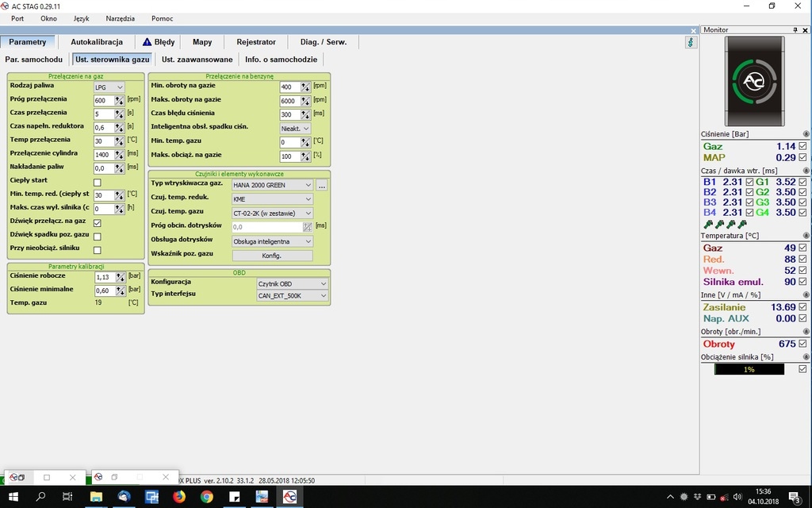Open the Narzędzia menu

click(121, 18)
